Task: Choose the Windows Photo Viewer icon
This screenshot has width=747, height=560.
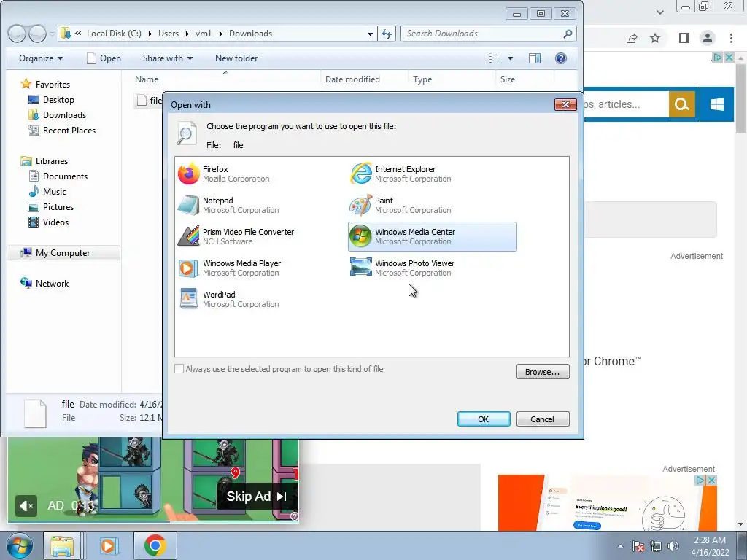Action: click(x=360, y=268)
